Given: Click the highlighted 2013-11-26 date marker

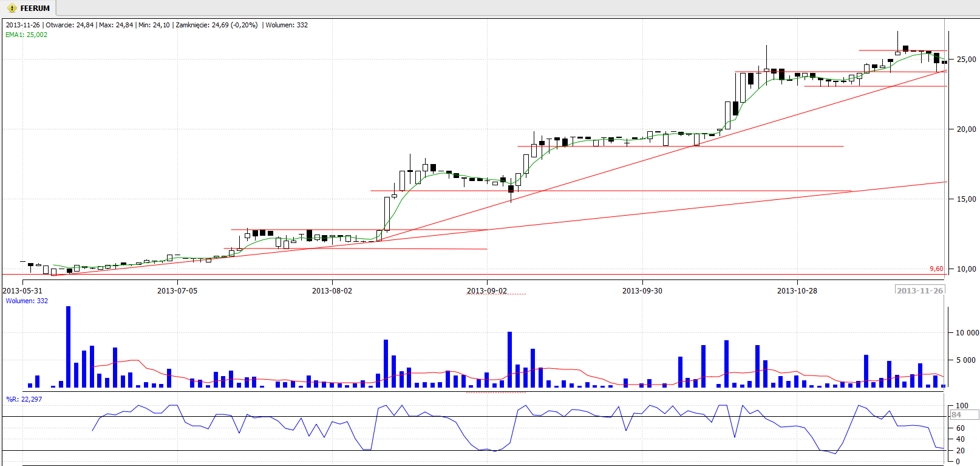Looking at the screenshot, I should [x=920, y=290].
